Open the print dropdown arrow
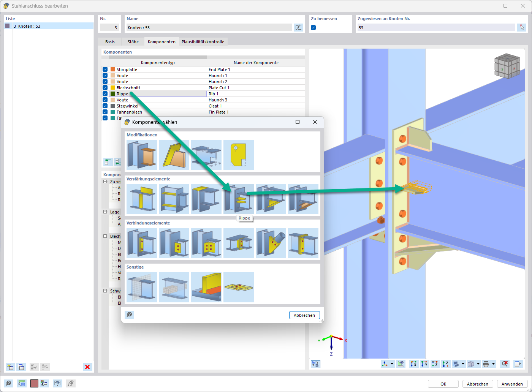Screen dimensions: 532x392 (x=493, y=364)
